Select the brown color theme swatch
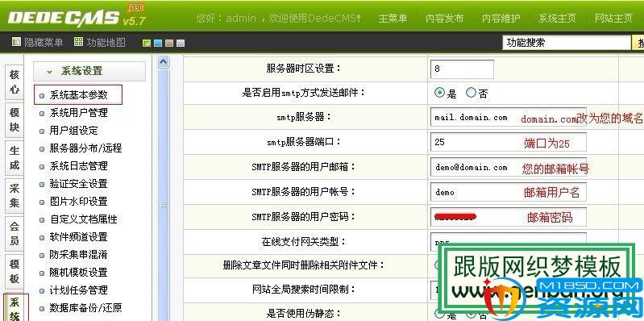Screen dimensions: 644x321 pos(169,44)
